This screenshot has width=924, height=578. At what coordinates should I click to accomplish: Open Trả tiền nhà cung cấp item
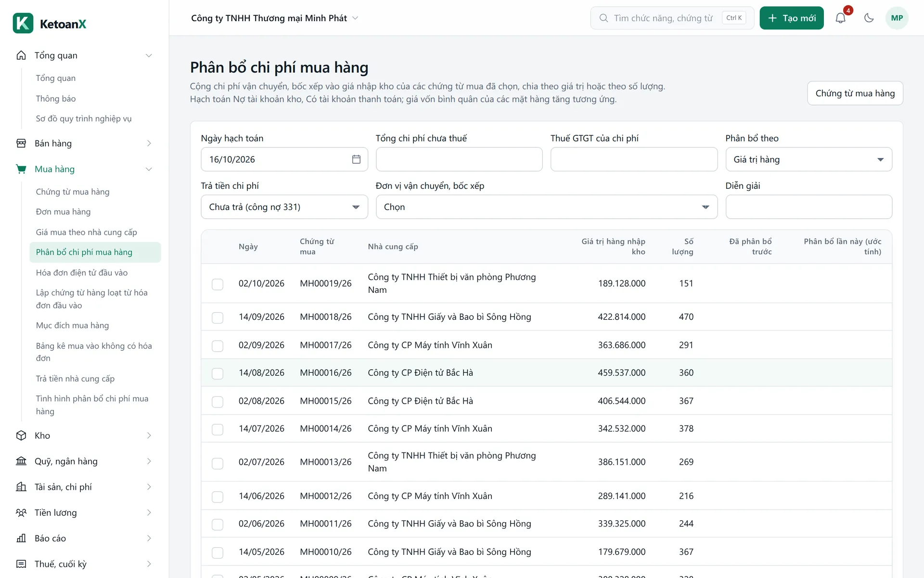(x=75, y=379)
